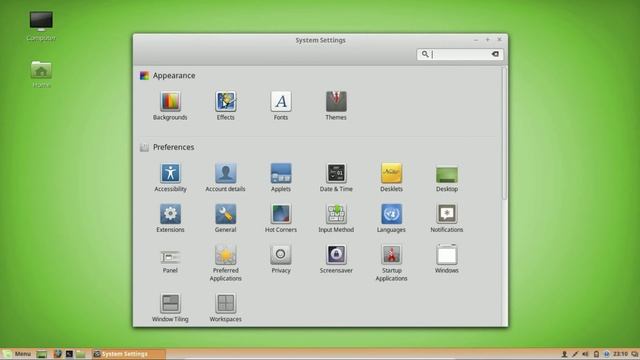
Task: Click the show desktop panel icon
Action: (41, 354)
